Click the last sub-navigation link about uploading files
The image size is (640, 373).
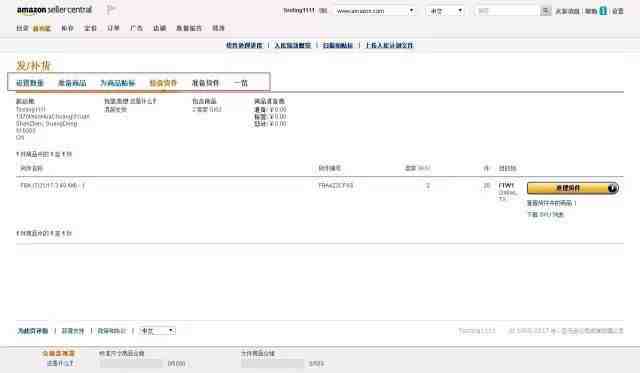click(389, 45)
